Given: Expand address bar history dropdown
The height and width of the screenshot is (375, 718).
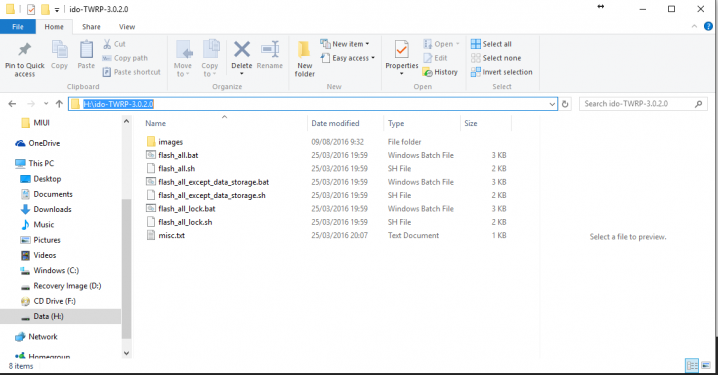Looking at the screenshot, I should pos(552,104).
